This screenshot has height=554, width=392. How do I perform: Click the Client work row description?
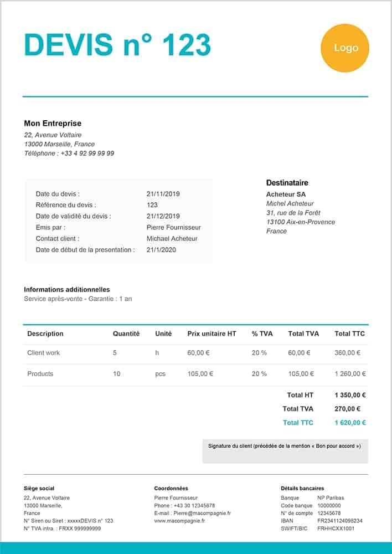[x=44, y=353]
